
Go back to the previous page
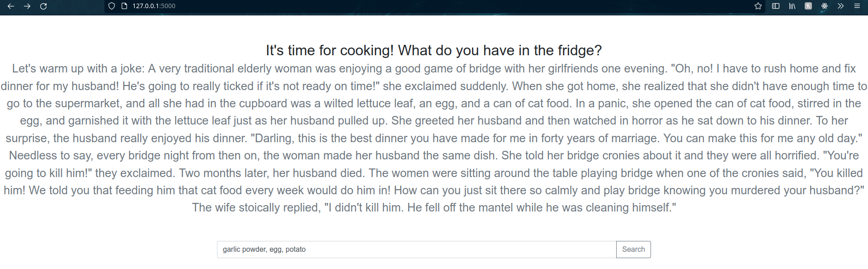(11, 6)
